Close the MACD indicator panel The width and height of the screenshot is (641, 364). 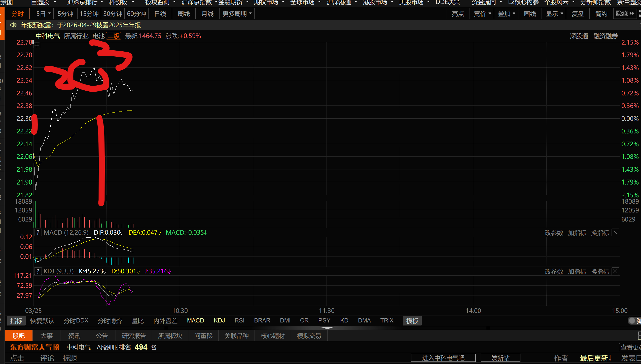[x=615, y=232]
